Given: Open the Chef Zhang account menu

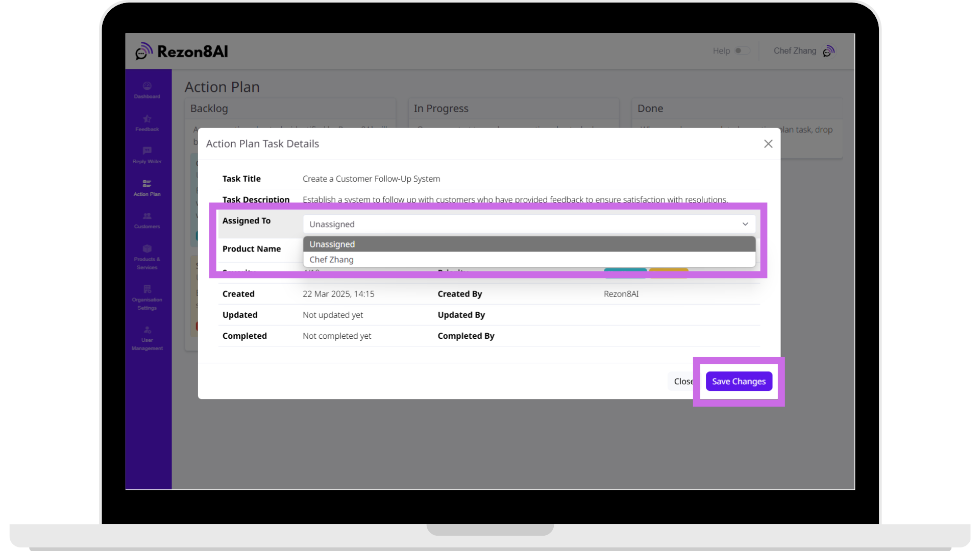Looking at the screenshot, I should click(794, 51).
